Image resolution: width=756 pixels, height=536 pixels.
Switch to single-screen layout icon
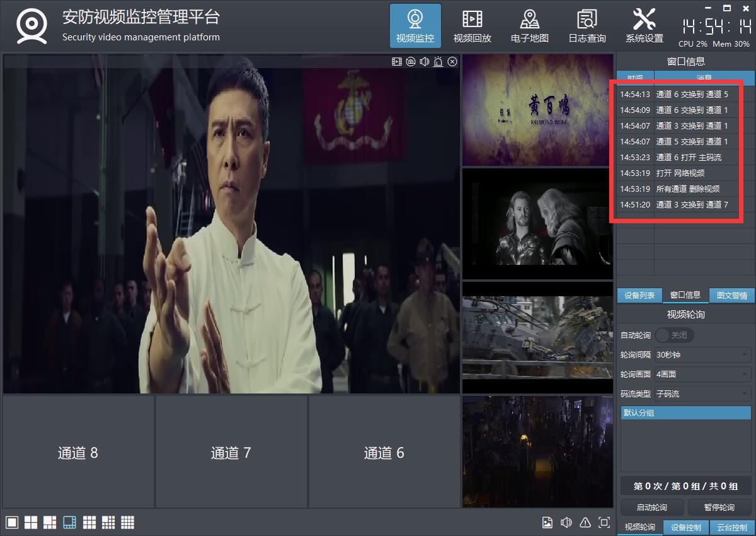click(11, 522)
